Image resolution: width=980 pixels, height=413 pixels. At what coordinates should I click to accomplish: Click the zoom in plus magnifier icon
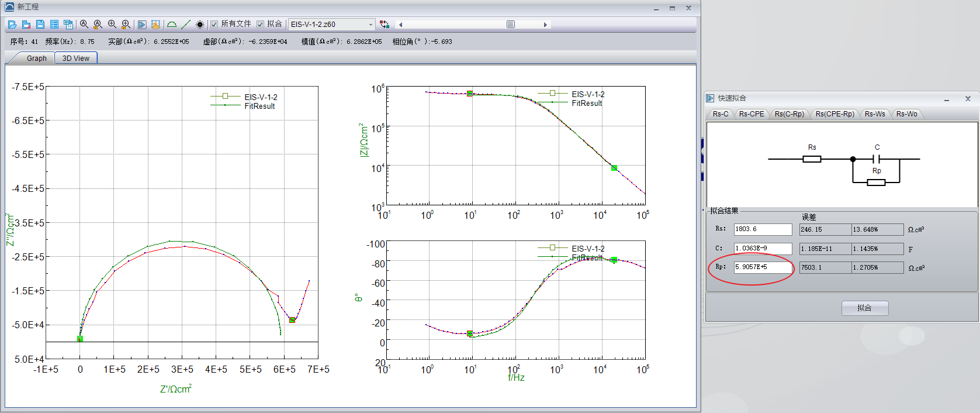point(112,25)
